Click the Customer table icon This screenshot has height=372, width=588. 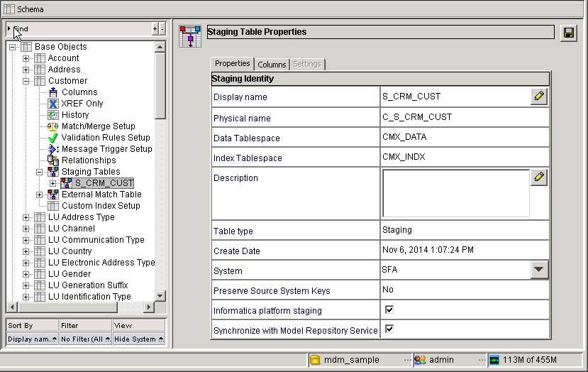40,81
